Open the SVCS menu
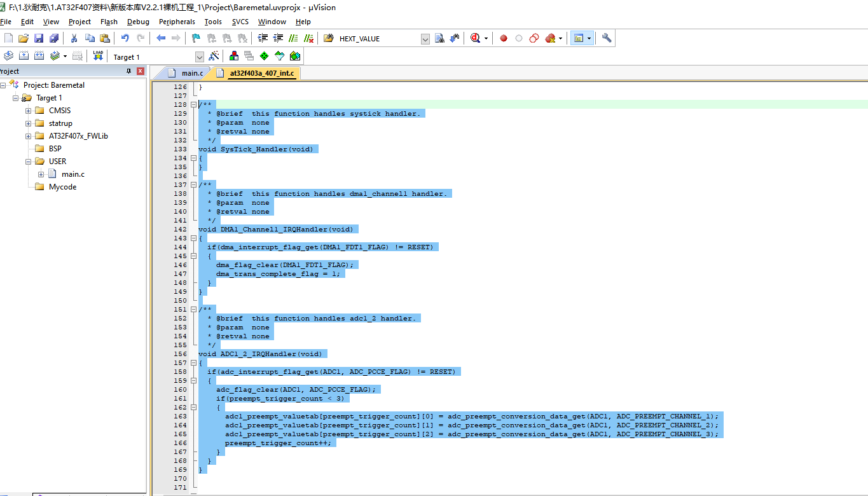 point(240,22)
